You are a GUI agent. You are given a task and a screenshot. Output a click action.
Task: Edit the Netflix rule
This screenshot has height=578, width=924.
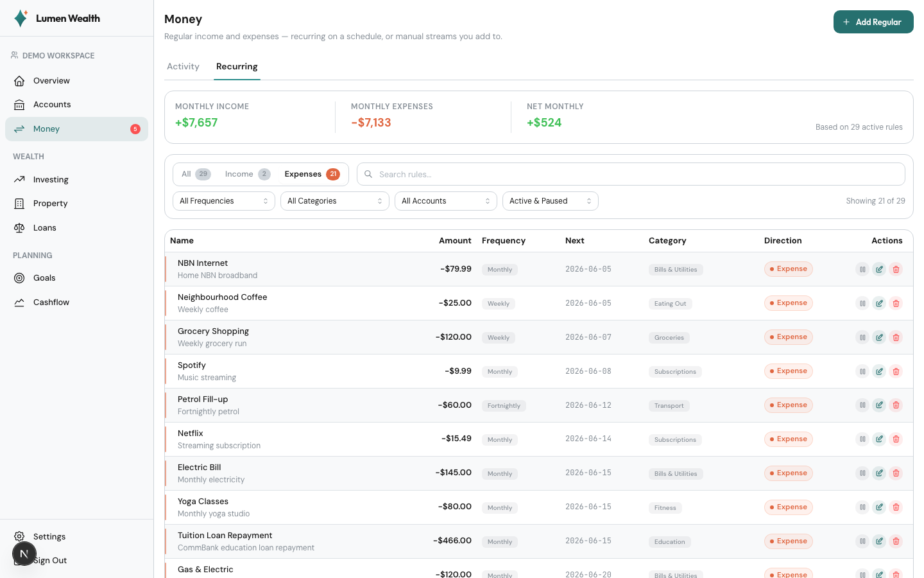tap(879, 439)
